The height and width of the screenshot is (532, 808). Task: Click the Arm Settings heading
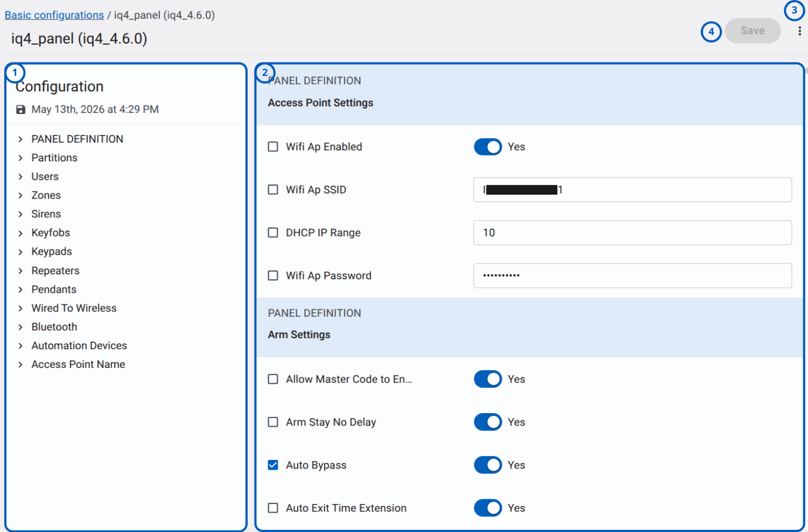click(x=299, y=335)
